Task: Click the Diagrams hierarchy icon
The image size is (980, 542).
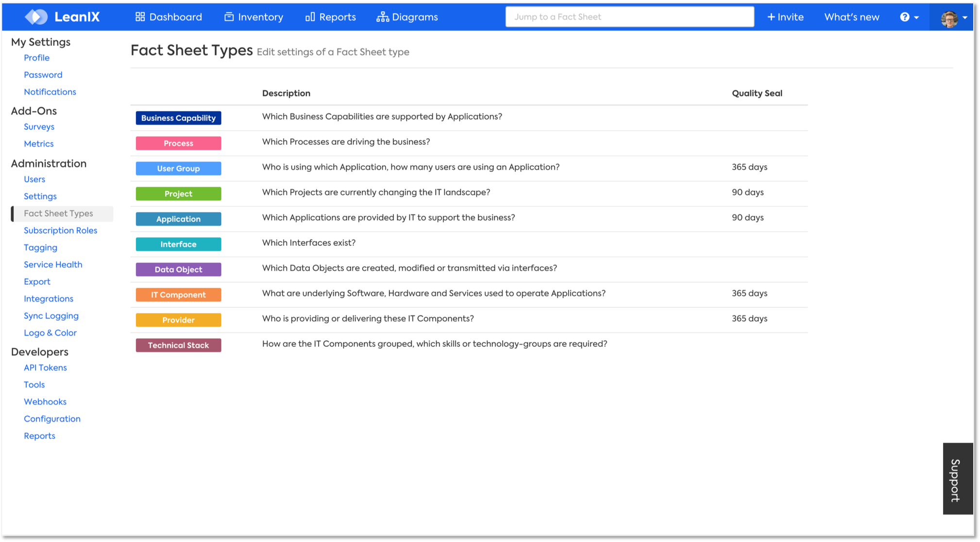Action: [383, 17]
